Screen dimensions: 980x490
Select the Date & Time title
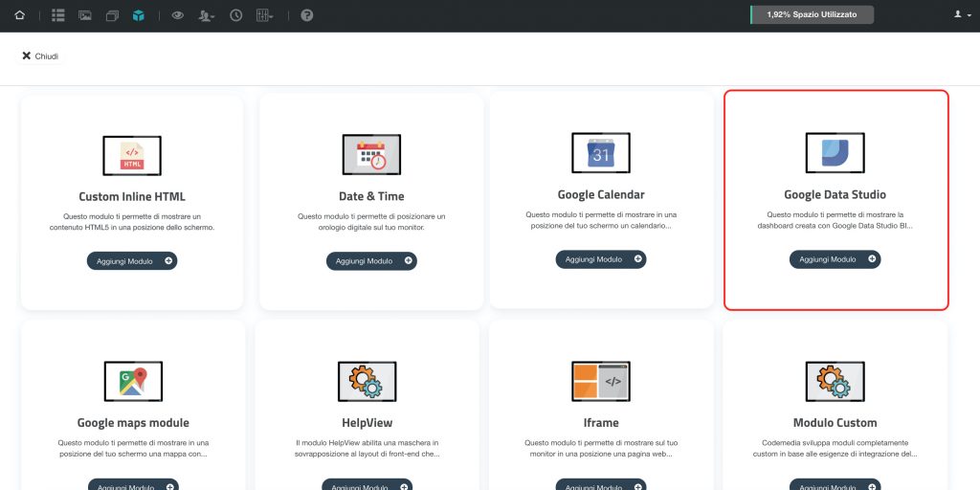[x=371, y=196]
